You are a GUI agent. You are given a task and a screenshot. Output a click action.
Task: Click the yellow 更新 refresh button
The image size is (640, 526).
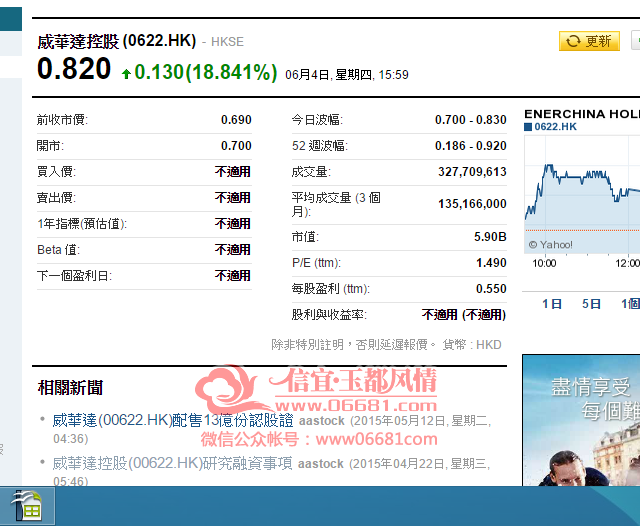pos(589,41)
